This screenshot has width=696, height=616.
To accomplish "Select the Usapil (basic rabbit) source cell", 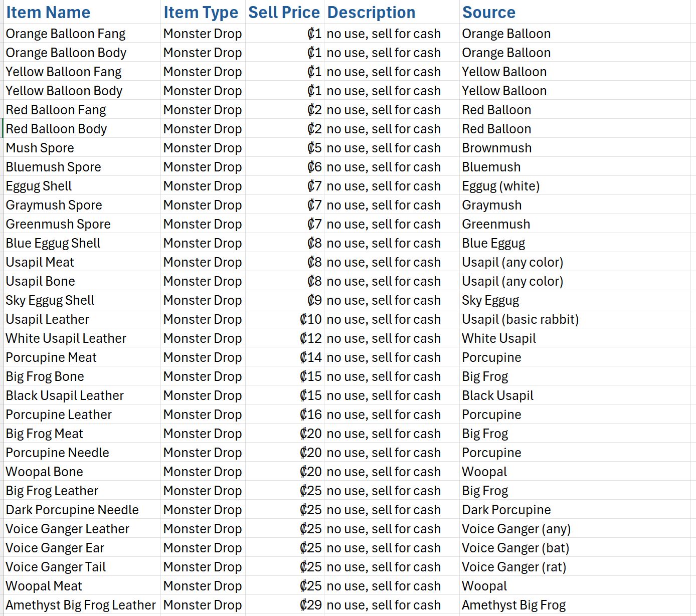I will [x=575, y=319].
